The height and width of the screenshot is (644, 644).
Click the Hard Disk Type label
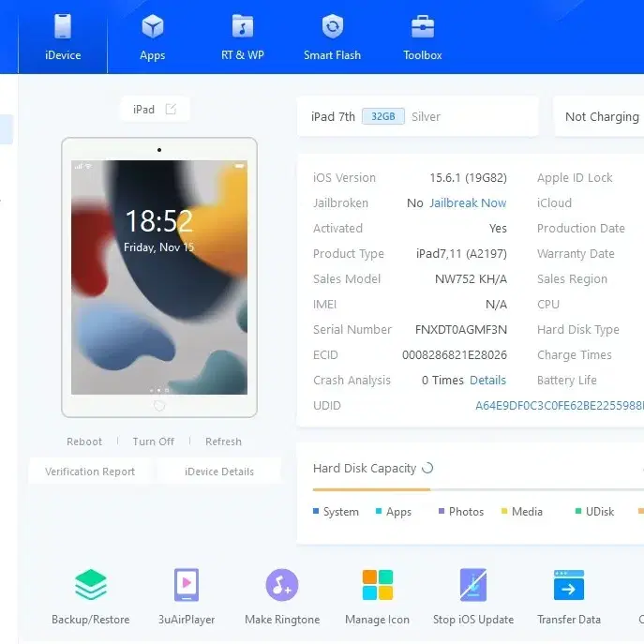(x=577, y=330)
